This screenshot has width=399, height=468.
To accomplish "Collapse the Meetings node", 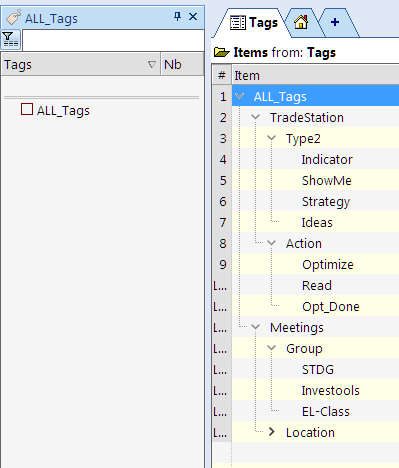I will (256, 327).
